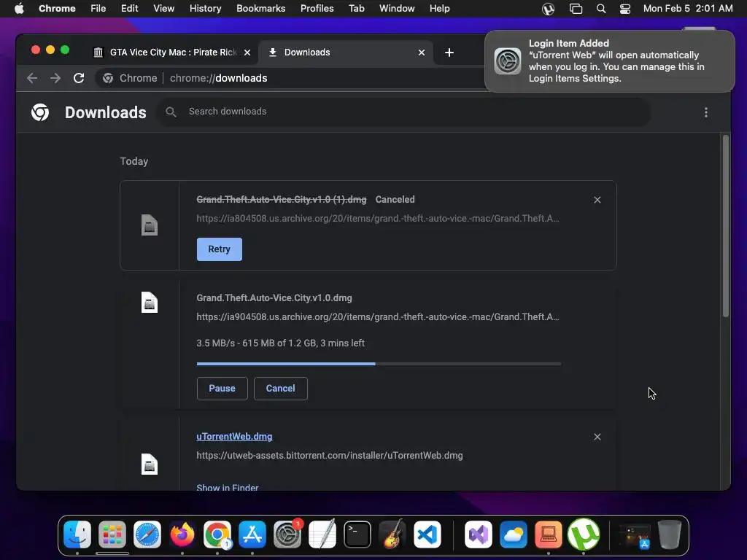Viewport: 747px width, 560px height.
Task: Click the canceled download's ia804508 archive.org URL
Action: pyautogui.click(x=378, y=219)
